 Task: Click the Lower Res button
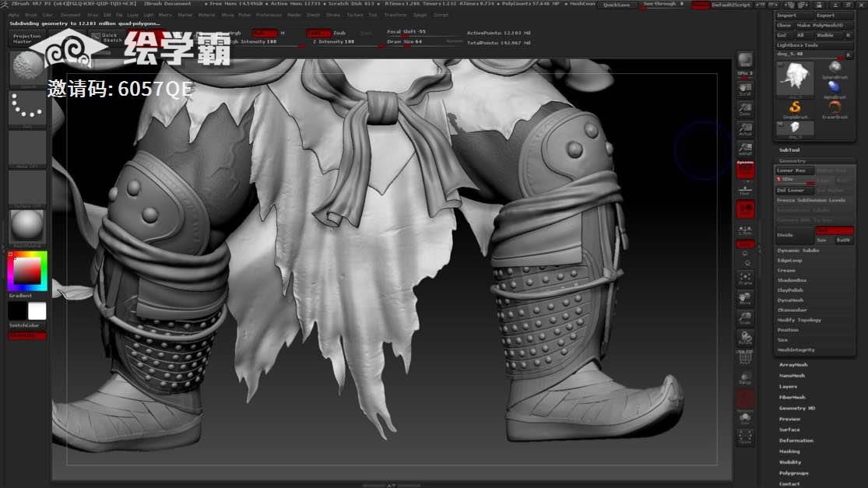(794, 170)
